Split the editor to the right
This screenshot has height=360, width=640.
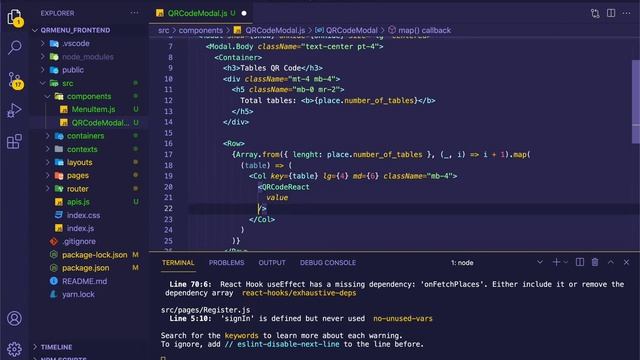click(x=611, y=13)
